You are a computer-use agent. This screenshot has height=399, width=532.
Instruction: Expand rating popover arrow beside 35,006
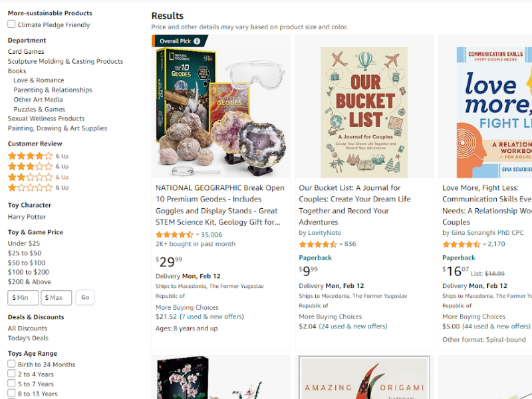(198, 235)
